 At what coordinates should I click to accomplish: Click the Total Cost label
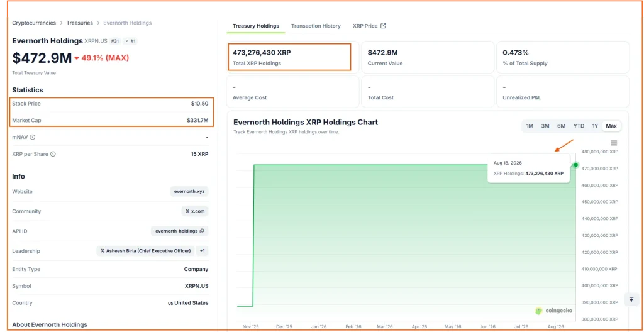click(380, 98)
